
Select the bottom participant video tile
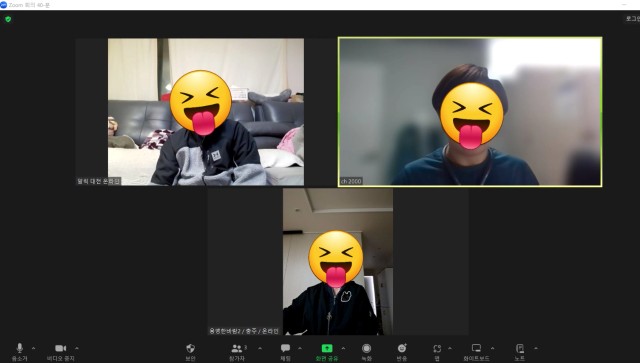click(x=338, y=262)
